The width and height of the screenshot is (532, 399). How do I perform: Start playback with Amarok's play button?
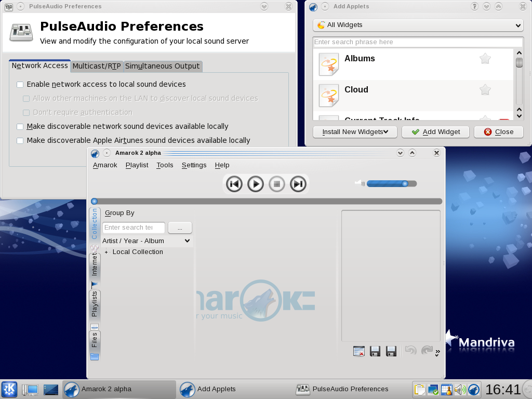tap(256, 184)
